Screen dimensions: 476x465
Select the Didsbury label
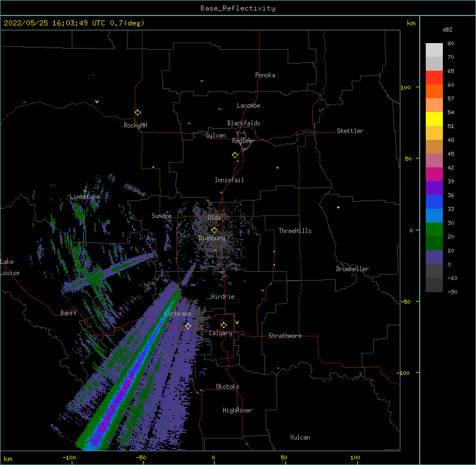click(x=211, y=238)
